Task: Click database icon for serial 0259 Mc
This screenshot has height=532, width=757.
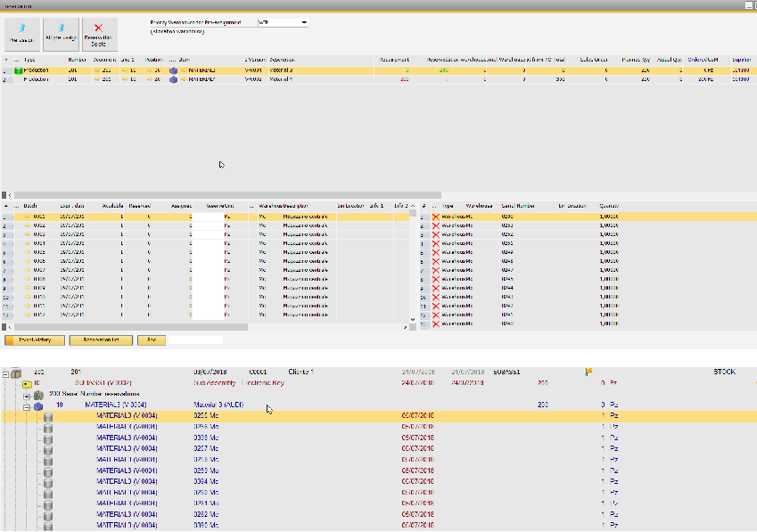Action: (48, 471)
